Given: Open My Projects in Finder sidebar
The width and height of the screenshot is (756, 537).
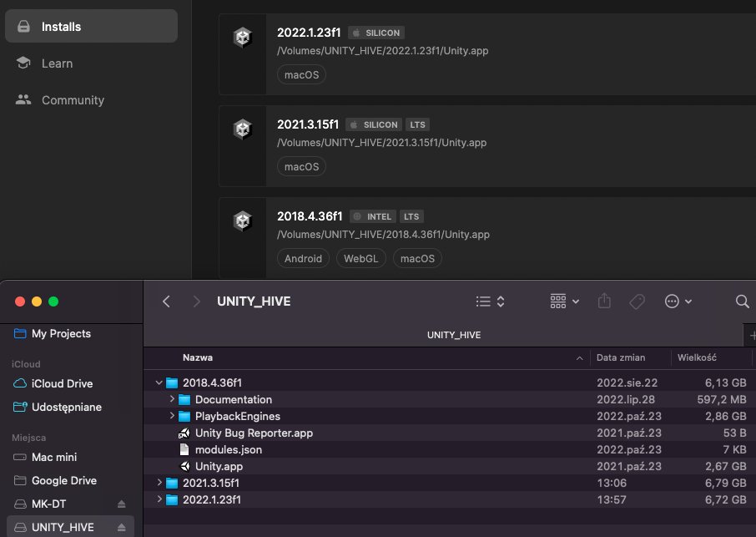Looking at the screenshot, I should (x=61, y=333).
